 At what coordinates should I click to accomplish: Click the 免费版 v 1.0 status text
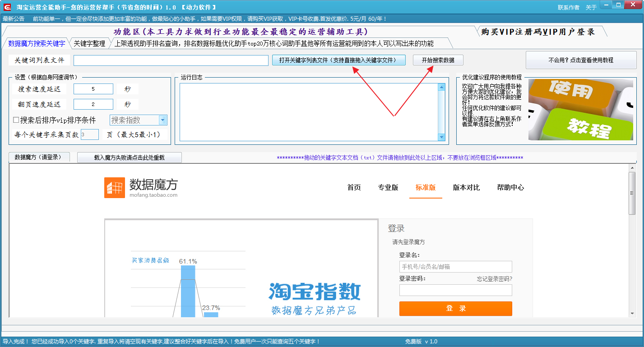[x=421, y=342]
